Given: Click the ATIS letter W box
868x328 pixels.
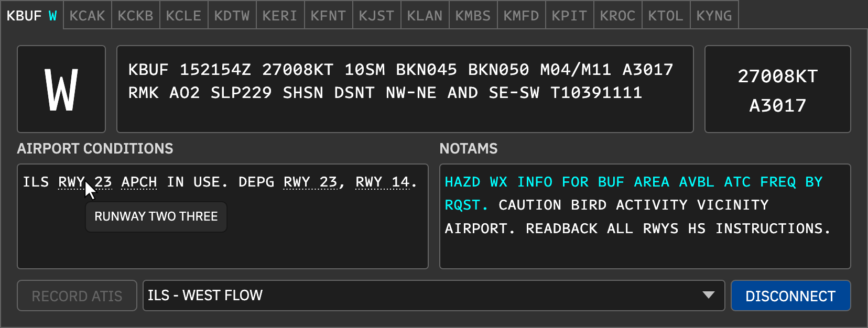Looking at the screenshot, I should click(x=61, y=89).
